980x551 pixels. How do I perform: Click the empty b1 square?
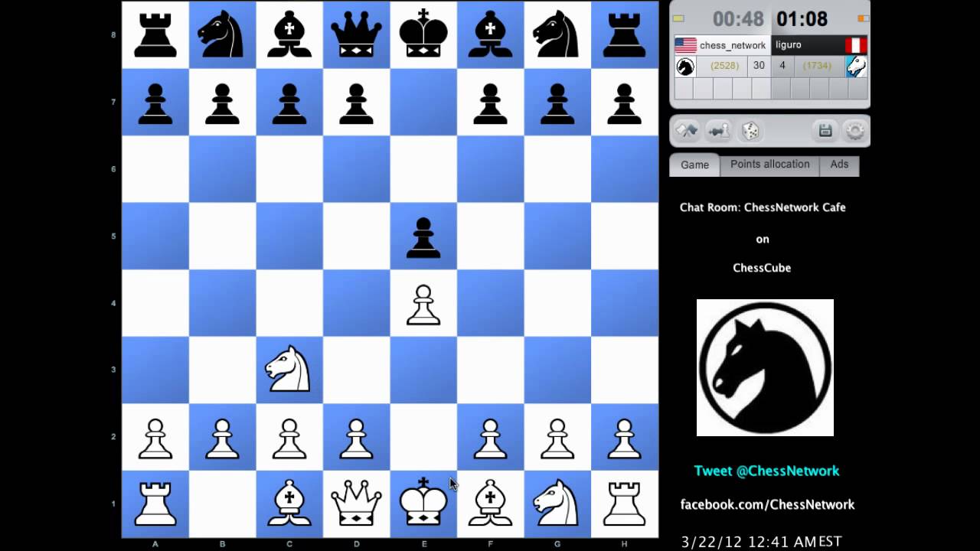tap(222, 504)
